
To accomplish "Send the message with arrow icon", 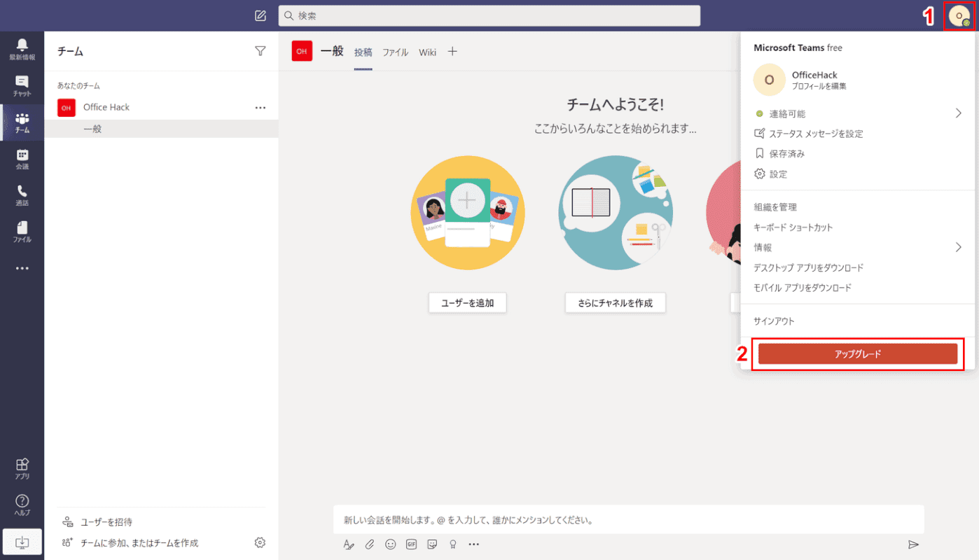I will click(x=913, y=544).
